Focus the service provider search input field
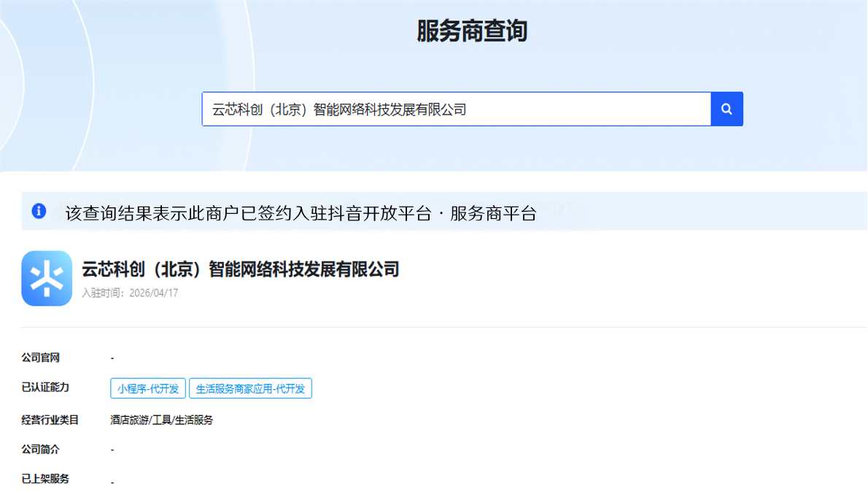This screenshot has width=868, height=492. [x=457, y=109]
